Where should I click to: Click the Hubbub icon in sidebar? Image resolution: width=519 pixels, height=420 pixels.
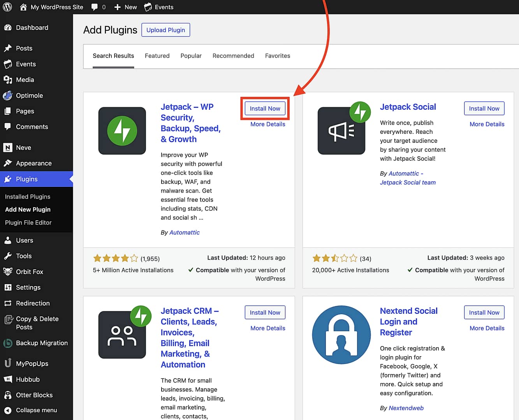(8, 380)
